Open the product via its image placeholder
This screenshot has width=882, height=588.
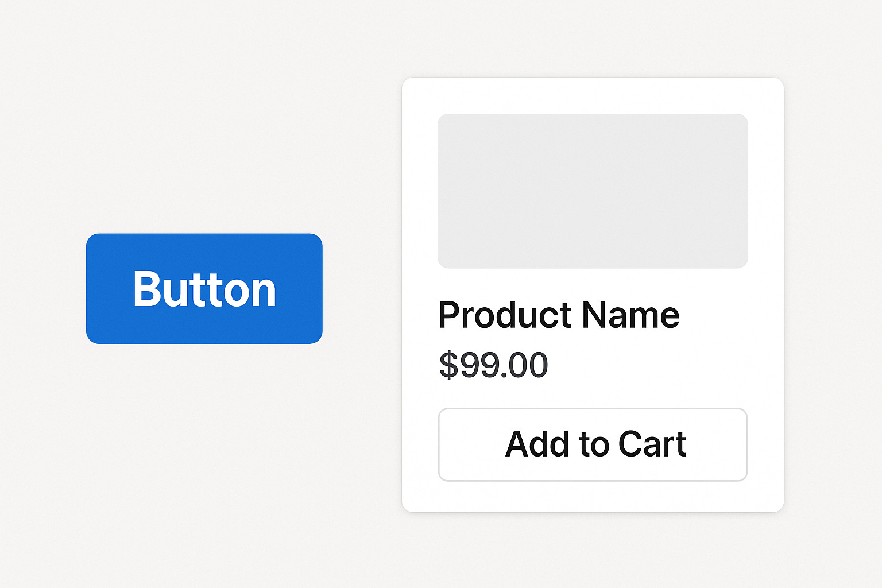593,191
